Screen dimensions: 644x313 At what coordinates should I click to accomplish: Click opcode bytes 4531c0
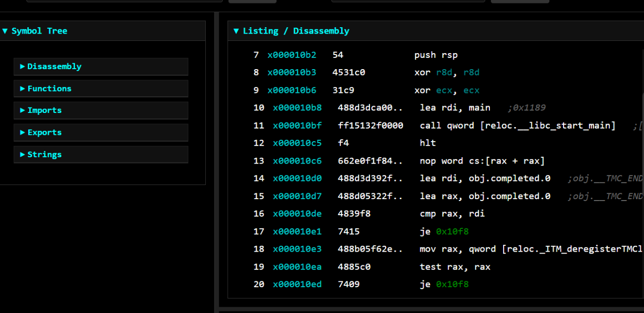click(349, 73)
